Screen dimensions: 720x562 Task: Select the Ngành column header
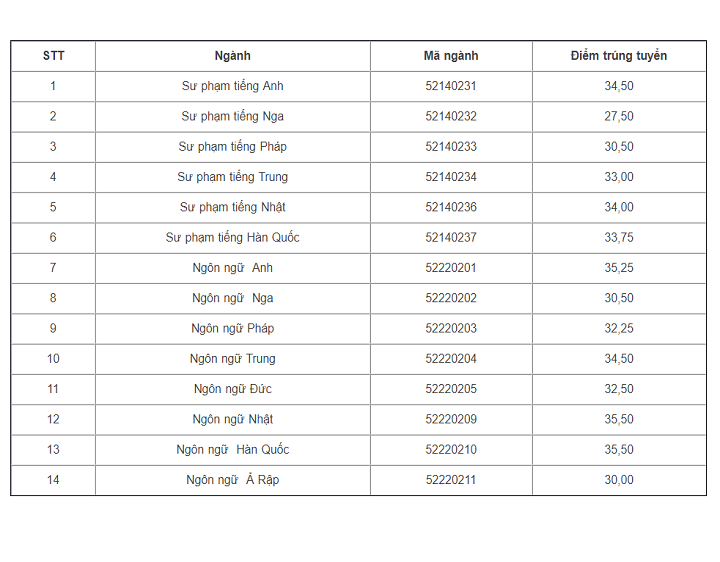pos(232,56)
